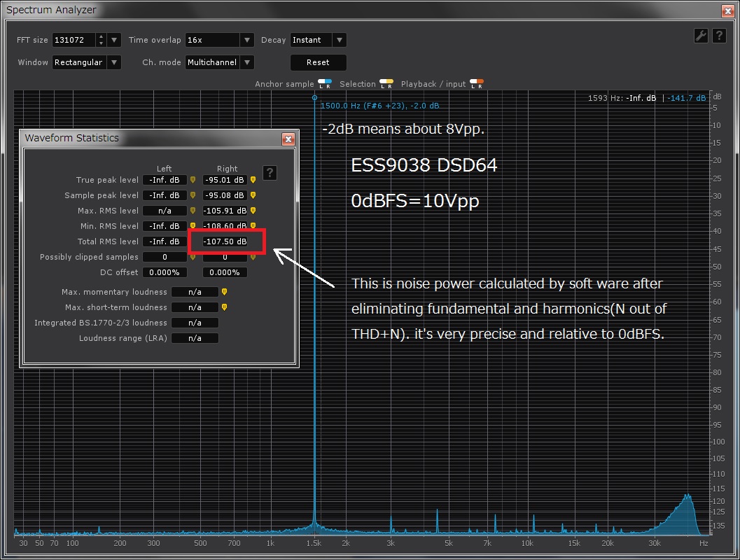Click the True peak level Right marker icon
740x560 pixels.
coord(253,180)
